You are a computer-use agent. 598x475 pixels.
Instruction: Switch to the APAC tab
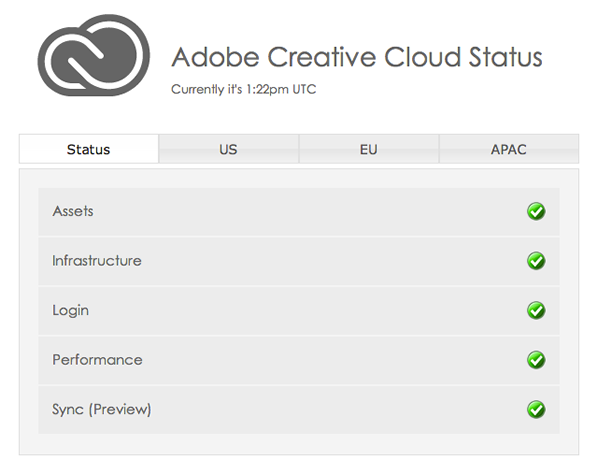click(509, 149)
